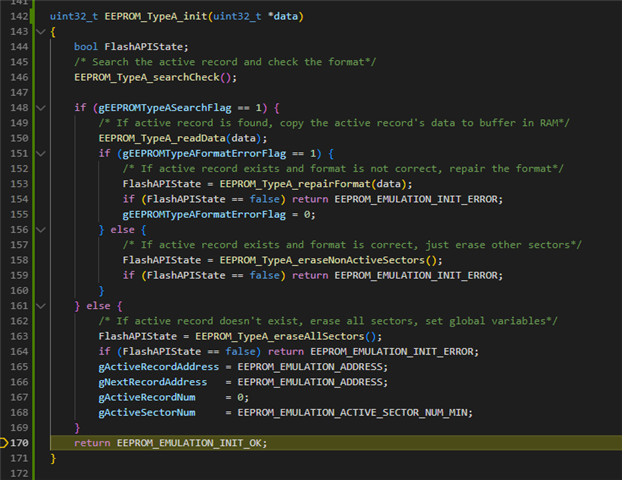The width and height of the screenshot is (622, 480).
Task: Click the closing brace on line 171
Action: pyautogui.click(x=53, y=459)
